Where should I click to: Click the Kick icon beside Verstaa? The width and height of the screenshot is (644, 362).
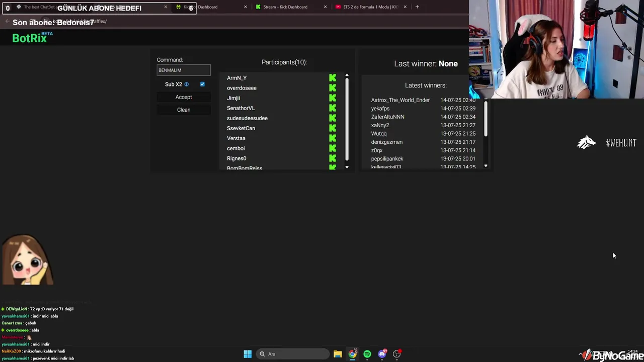(333, 138)
